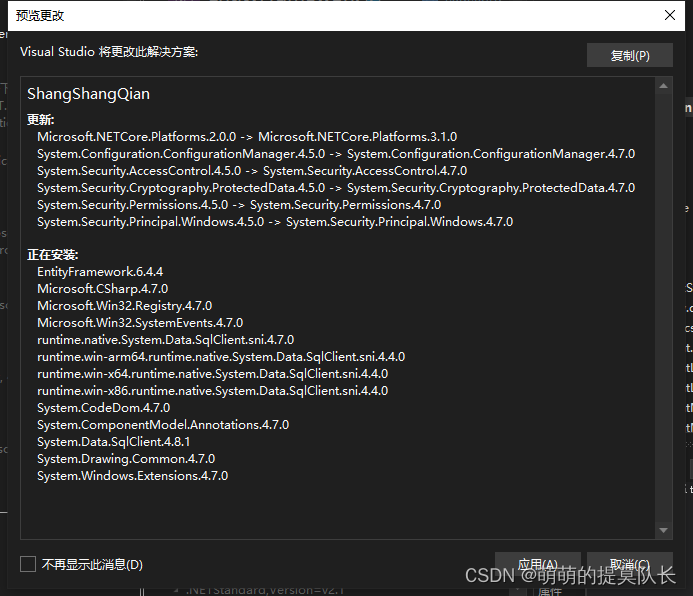Select the System.Security.Cryptography.ProtectedData.4.5.0 update line
Viewport: 693px width, 596px height.
pyautogui.click(x=336, y=188)
